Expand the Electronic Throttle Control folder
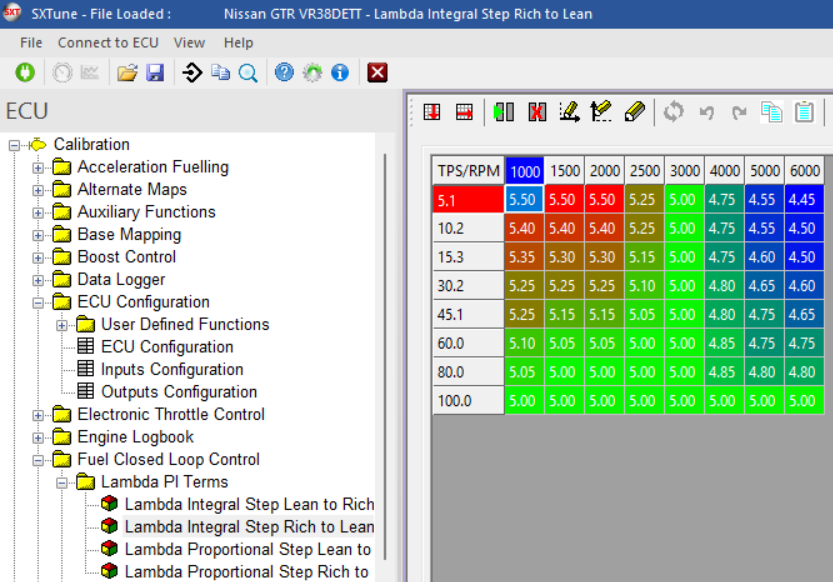Image resolution: width=833 pixels, height=582 pixels. point(38,415)
